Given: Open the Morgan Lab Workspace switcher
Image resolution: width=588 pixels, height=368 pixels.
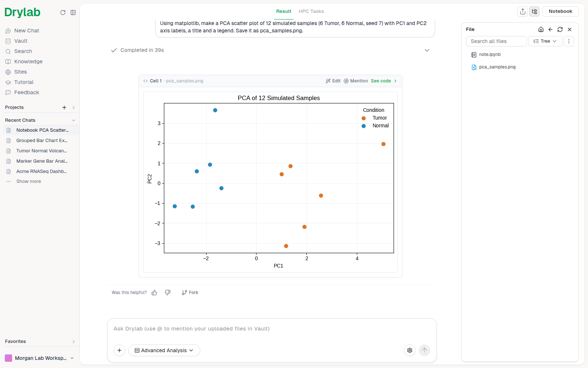Looking at the screenshot, I should [39, 358].
